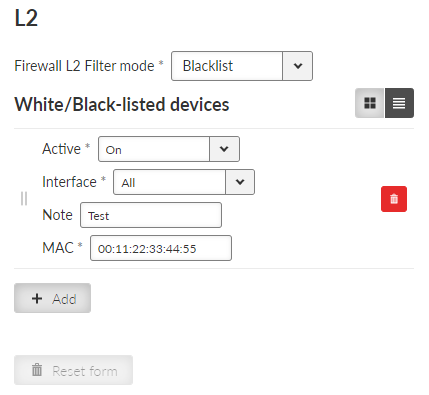Switch to grid view of devices
This screenshot has height=395, width=429.
point(370,103)
